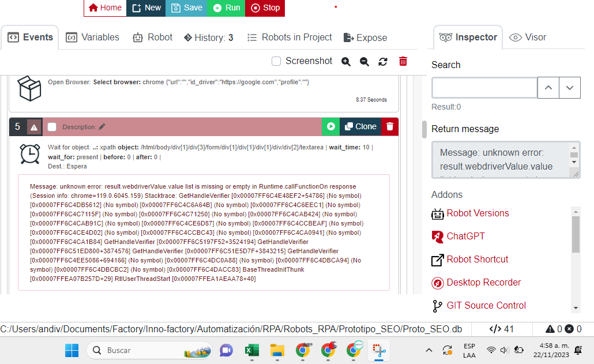This screenshot has height=364, width=594.
Task: Click the zoom out magnifier icon
Action: coord(364,61)
